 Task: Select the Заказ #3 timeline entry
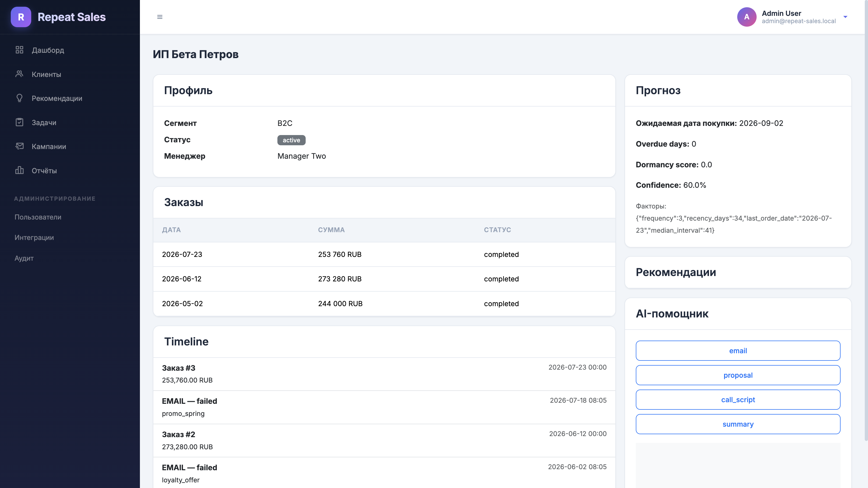click(x=384, y=374)
